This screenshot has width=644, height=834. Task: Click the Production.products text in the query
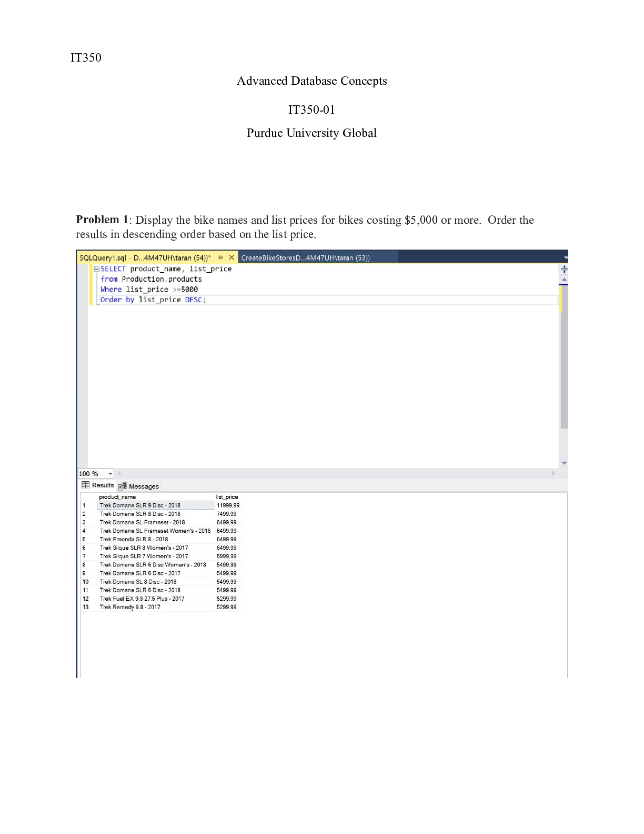pos(162,279)
